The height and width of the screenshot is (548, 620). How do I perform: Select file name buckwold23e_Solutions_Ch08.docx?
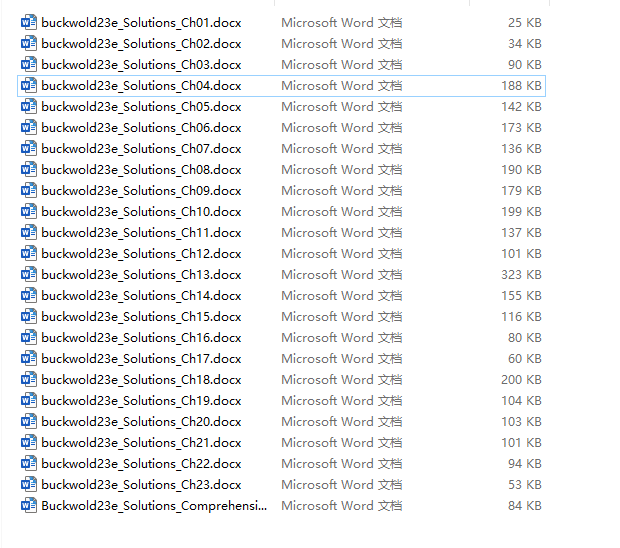(x=141, y=170)
